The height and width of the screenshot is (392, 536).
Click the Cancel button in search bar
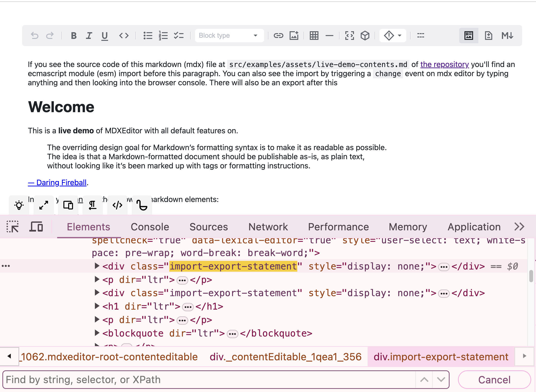(494, 380)
